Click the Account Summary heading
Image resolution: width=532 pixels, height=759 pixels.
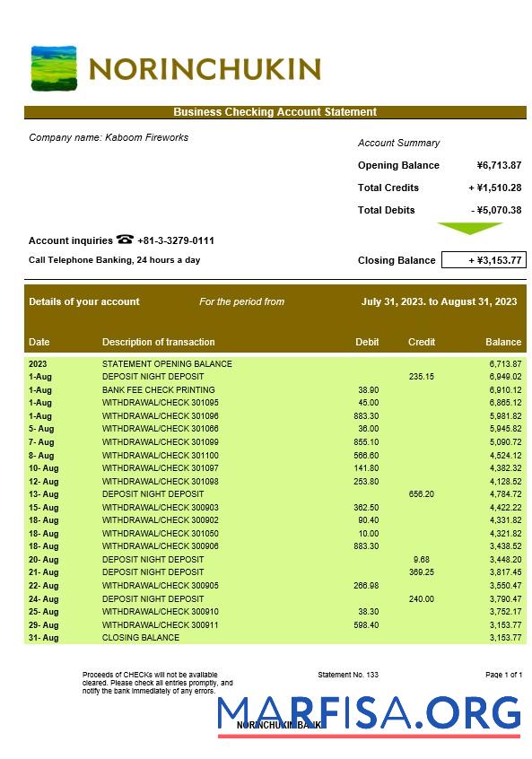(x=399, y=143)
